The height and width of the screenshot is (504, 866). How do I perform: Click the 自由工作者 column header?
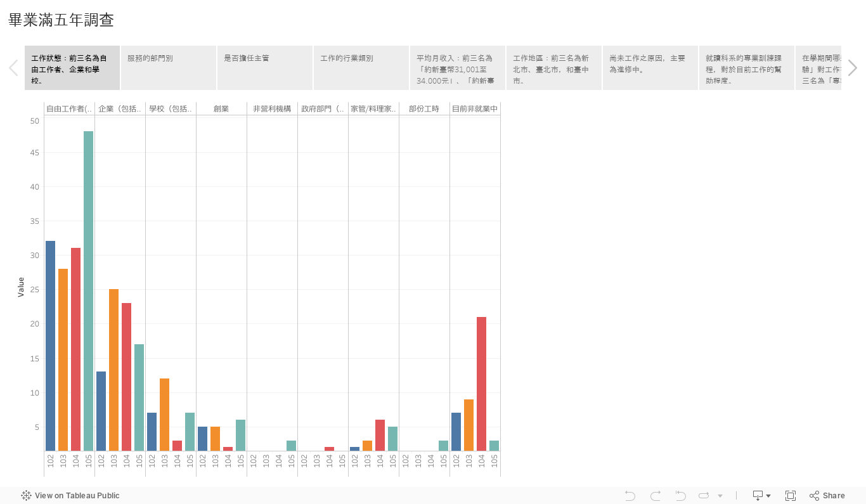click(69, 109)
